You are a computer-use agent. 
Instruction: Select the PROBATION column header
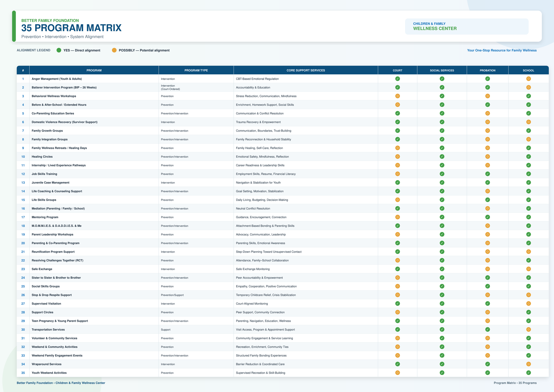(x=487, y=70)
